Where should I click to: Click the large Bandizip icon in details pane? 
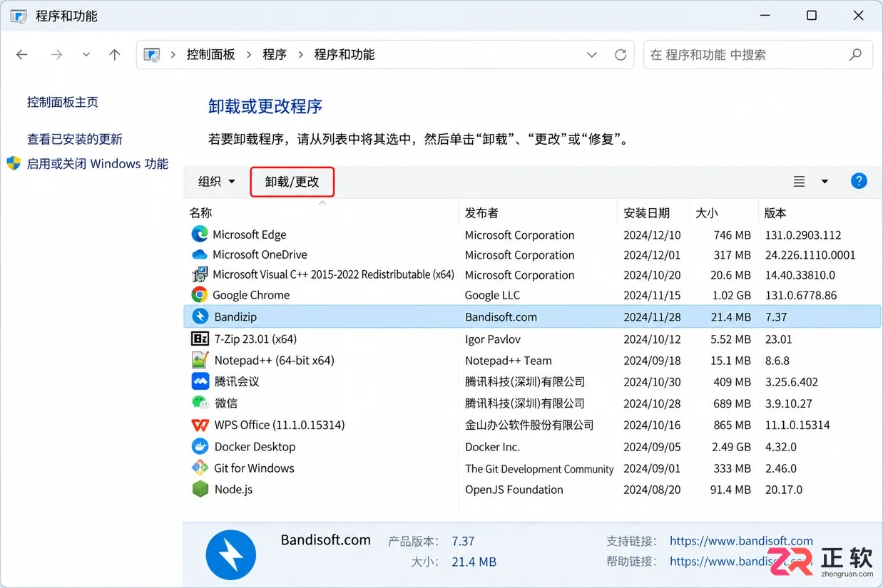[x=231, y=555]
